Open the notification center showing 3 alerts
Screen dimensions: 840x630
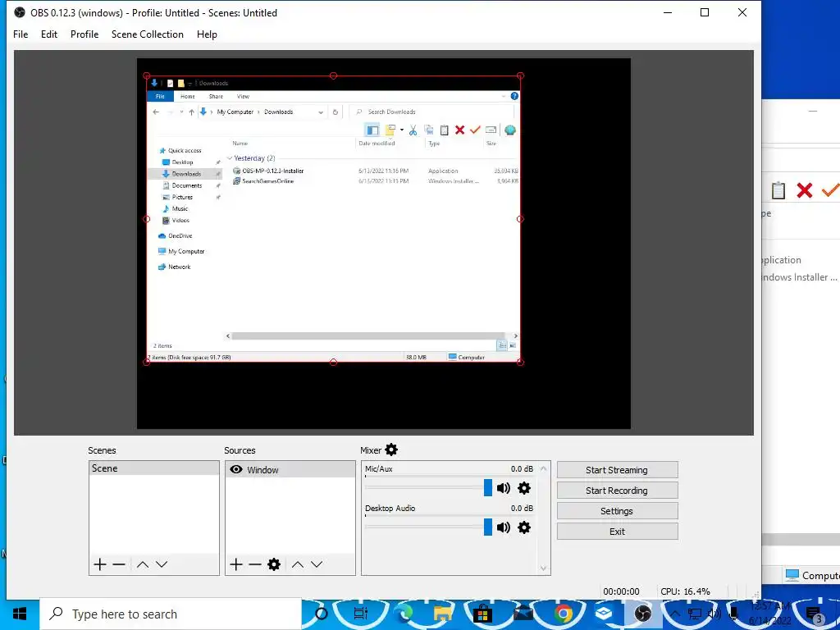click(815, 615)
